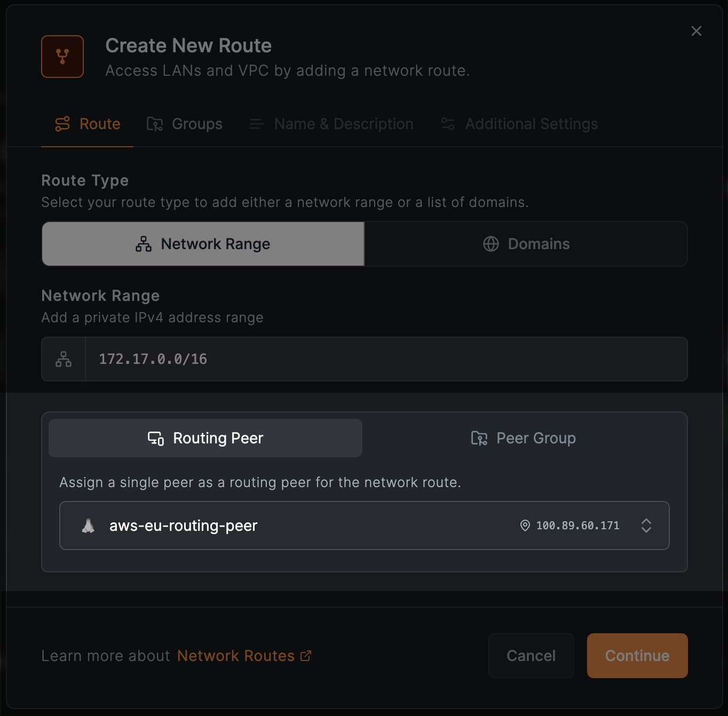
Task: Go to the Name & Description tab
Action: (331, 124)
